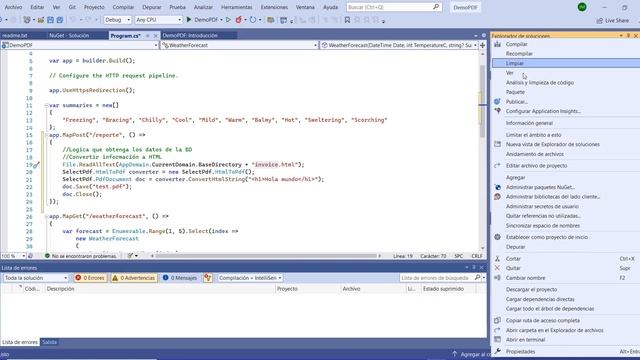
Task: Open DemoPDF: Introducción tab
Action: pyautogui.click(x=190, y=36)
